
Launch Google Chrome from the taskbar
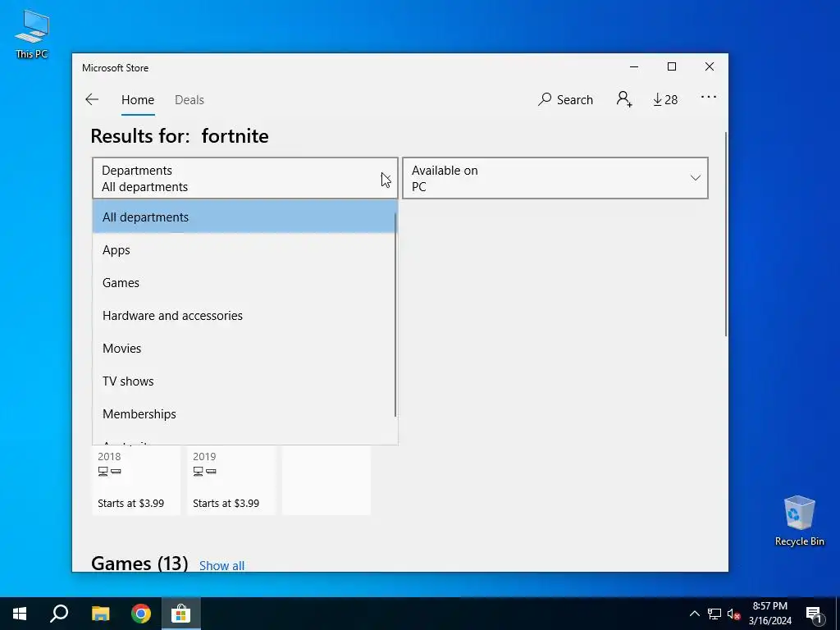click(x=141, y=614)
